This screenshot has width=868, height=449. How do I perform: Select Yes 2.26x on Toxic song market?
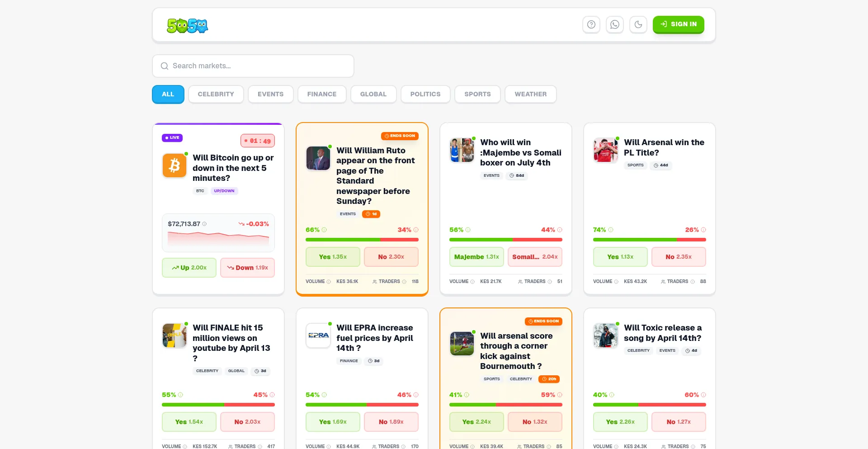pyautogui.click(x=620, y=422)
